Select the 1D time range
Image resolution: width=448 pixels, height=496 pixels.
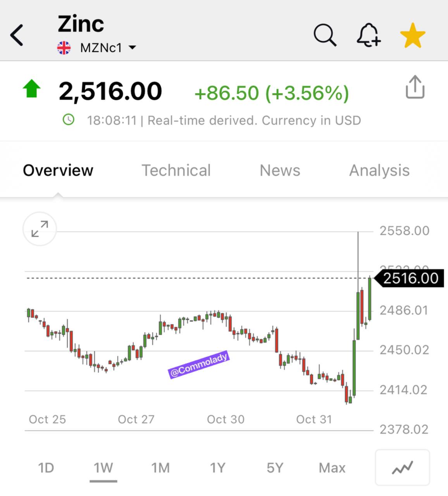pyautogui.click(x=46, y=468)
